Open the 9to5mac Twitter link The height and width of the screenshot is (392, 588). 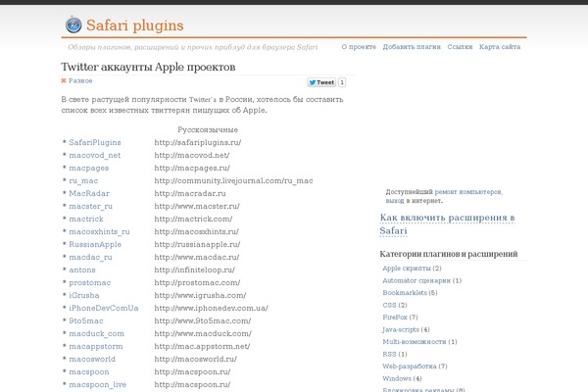coord(86,321)
